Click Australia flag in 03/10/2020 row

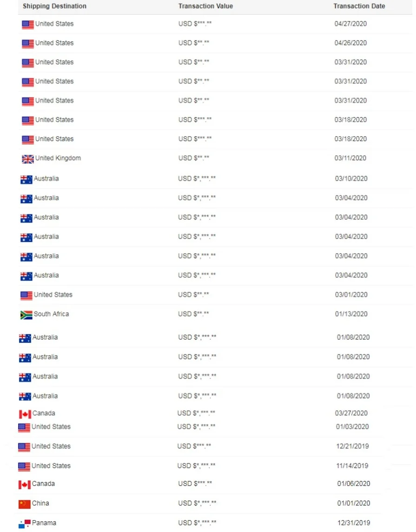(x=26, y=179)
